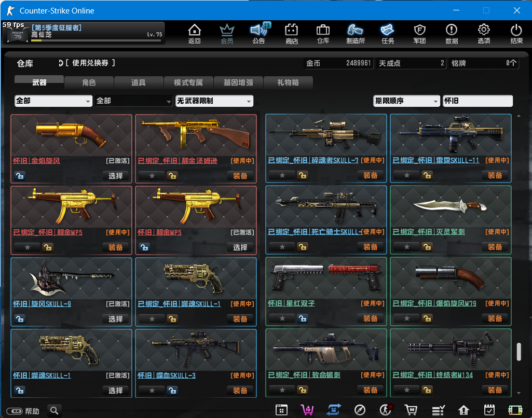Click 选择 on 怀旧|噬魂SKULL-1
Screen dimensions: 532x418
pyautogui.click(x=116, y=390)
